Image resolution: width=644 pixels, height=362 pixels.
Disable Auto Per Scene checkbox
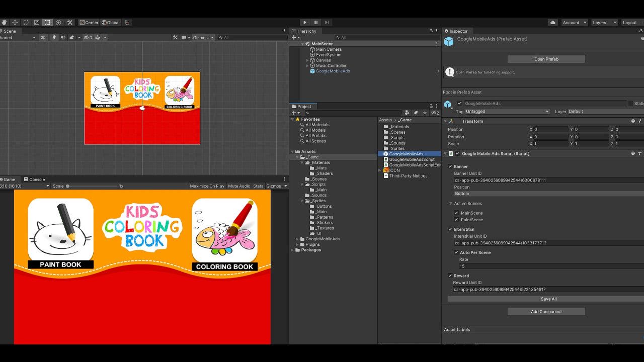click(456, 252)
